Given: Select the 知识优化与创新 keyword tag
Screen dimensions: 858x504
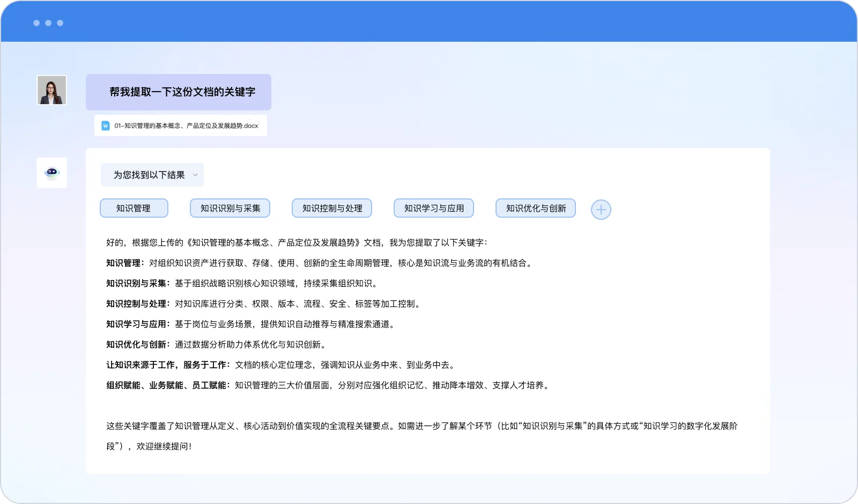Looking at the screenshot, I should pos(536,208).
